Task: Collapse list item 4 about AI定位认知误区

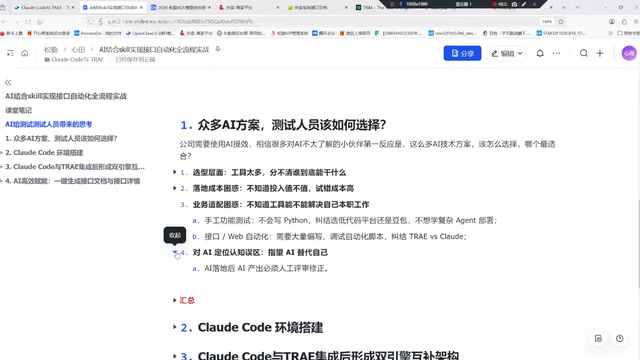Action: 175,252
